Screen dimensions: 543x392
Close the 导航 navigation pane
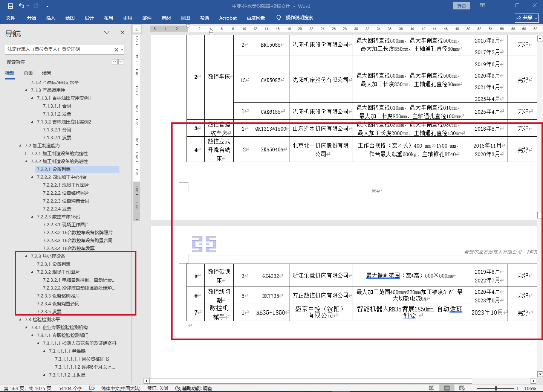(122, 32)
